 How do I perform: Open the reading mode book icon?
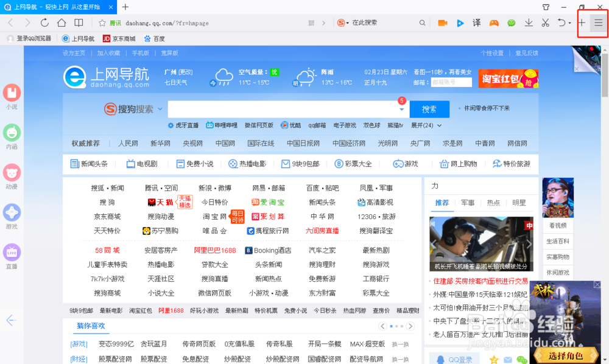(79, 23)
